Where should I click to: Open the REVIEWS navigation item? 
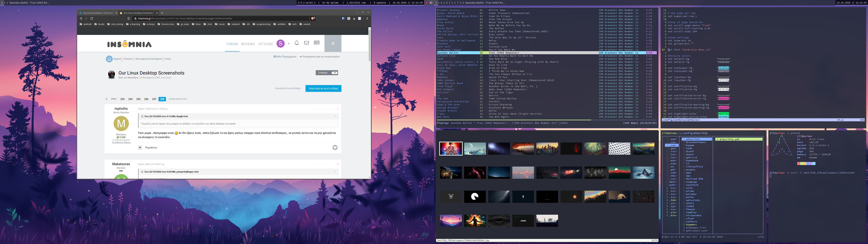[248, 44]
